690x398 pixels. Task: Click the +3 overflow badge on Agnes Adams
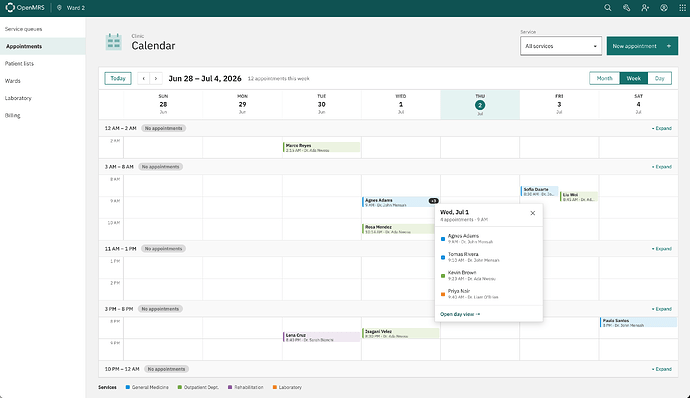click(x=433, y=201)
